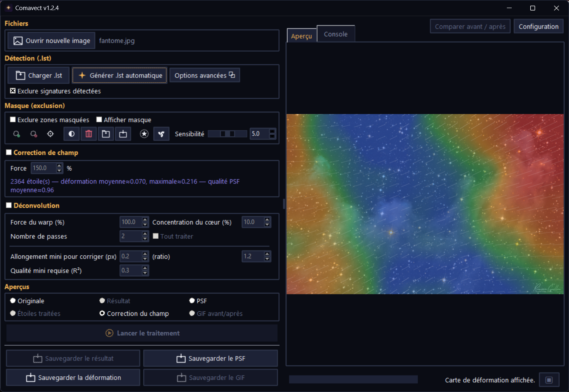Uncheck Exclure signatures détectées
Viewport: 569px width, 392px height.
13,91
